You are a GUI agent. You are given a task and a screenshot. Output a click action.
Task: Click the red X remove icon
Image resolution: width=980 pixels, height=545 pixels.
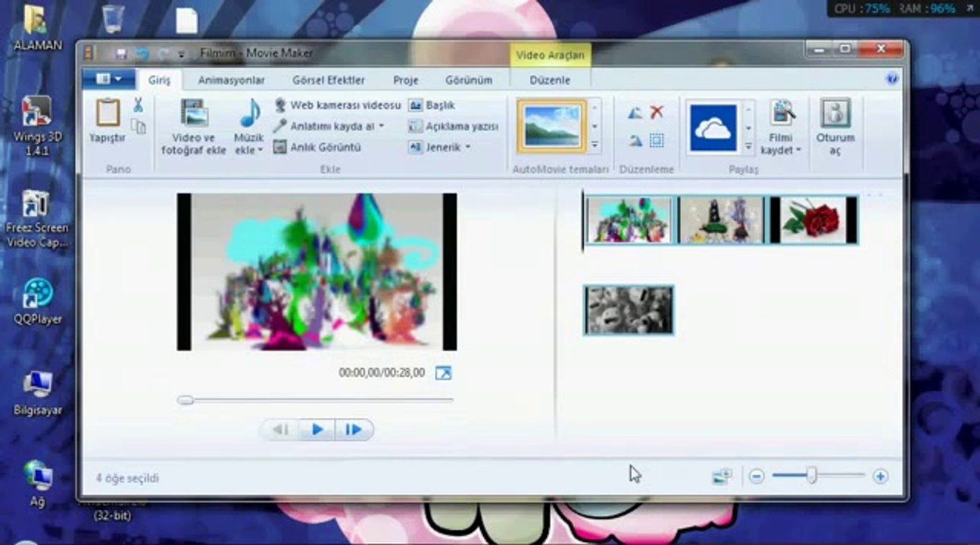click(657, 113)
